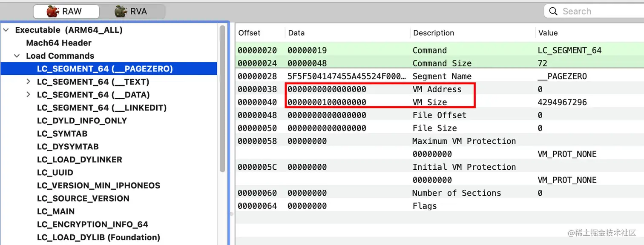Click the VM Address description cell
Viewport: 644px width, 245px height.
[x=437, y=89]
